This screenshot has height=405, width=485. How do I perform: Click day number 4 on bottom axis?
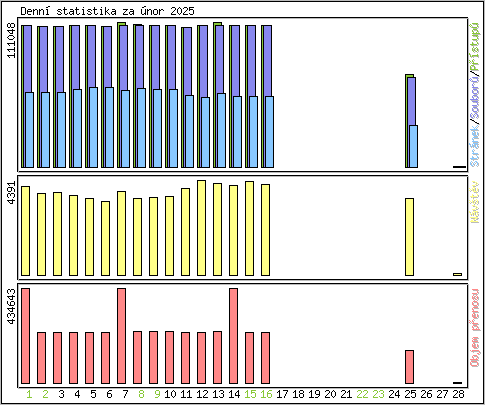tap(77, 394)
